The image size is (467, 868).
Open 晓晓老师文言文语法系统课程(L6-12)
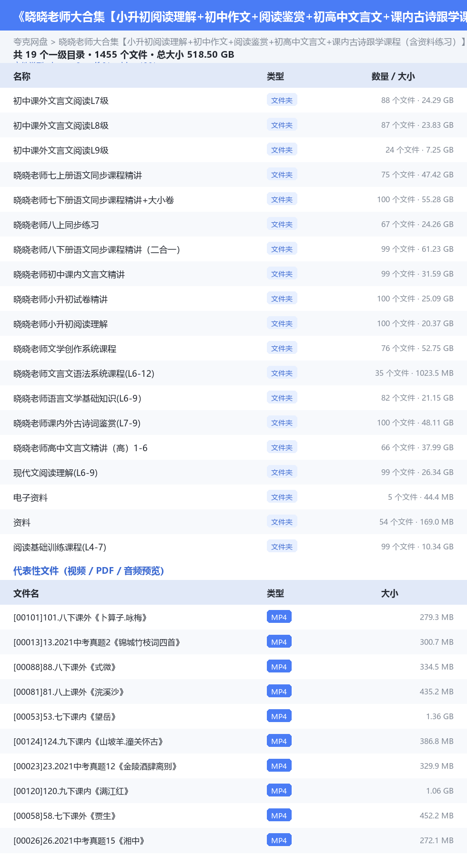84,373
